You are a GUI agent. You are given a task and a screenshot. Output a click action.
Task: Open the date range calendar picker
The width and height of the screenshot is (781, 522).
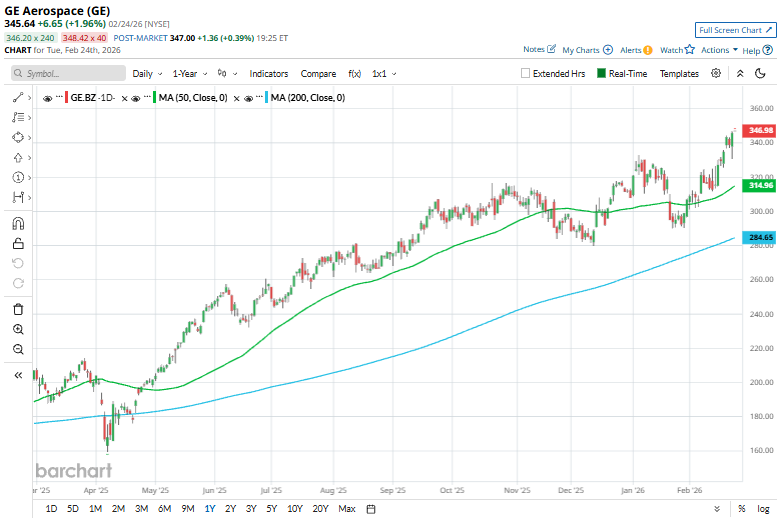point(371,509)
